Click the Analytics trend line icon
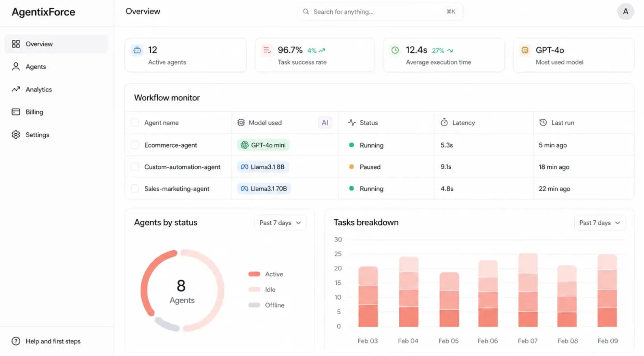This screenshot has width=644, height=356. [x=16, y=89]
